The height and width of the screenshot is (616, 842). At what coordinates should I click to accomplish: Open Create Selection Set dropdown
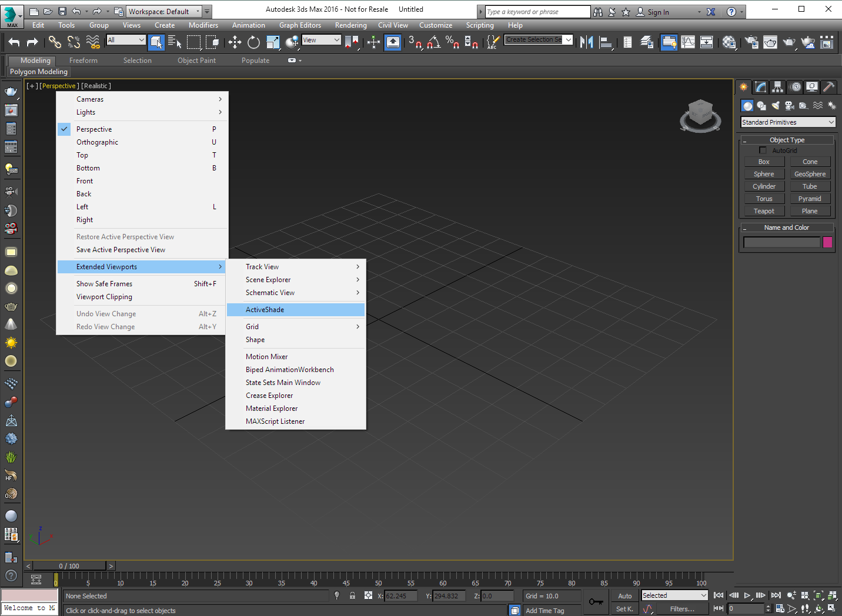click(x=539, y=39)
